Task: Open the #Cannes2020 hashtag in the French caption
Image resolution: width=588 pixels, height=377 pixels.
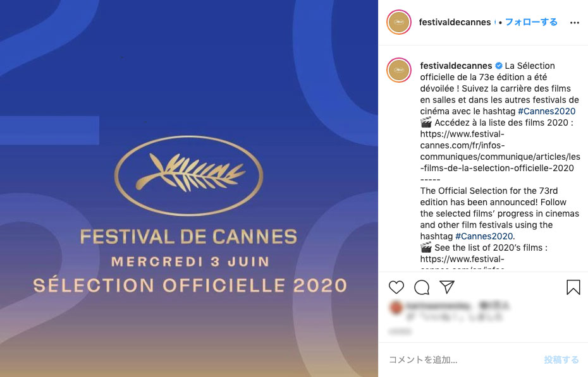Action: [546, 111]
